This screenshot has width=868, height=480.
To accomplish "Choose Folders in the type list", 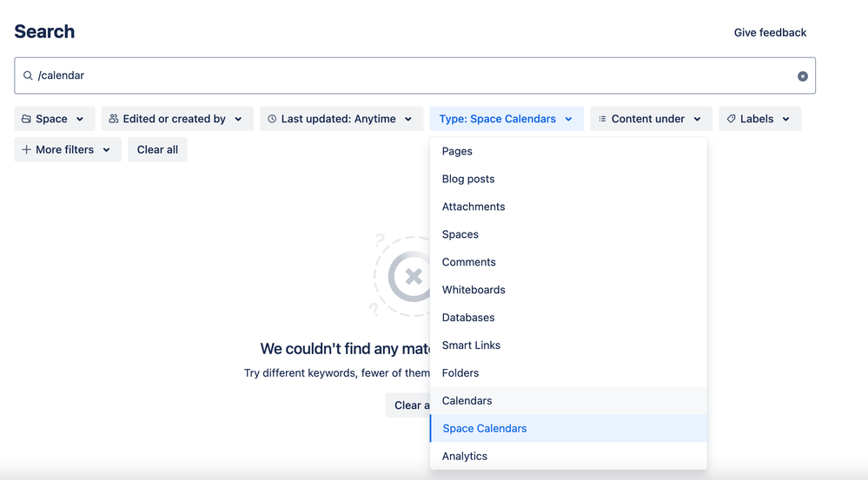I will coord(568,372).
